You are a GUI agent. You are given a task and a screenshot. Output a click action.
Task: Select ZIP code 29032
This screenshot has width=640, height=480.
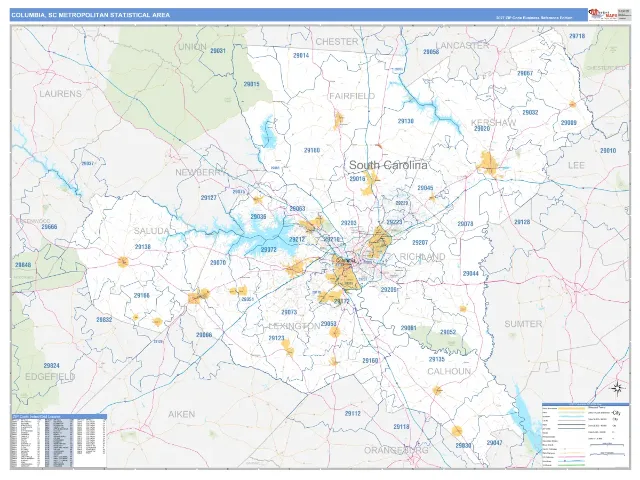pyautogui.click(x=530, y=112)
